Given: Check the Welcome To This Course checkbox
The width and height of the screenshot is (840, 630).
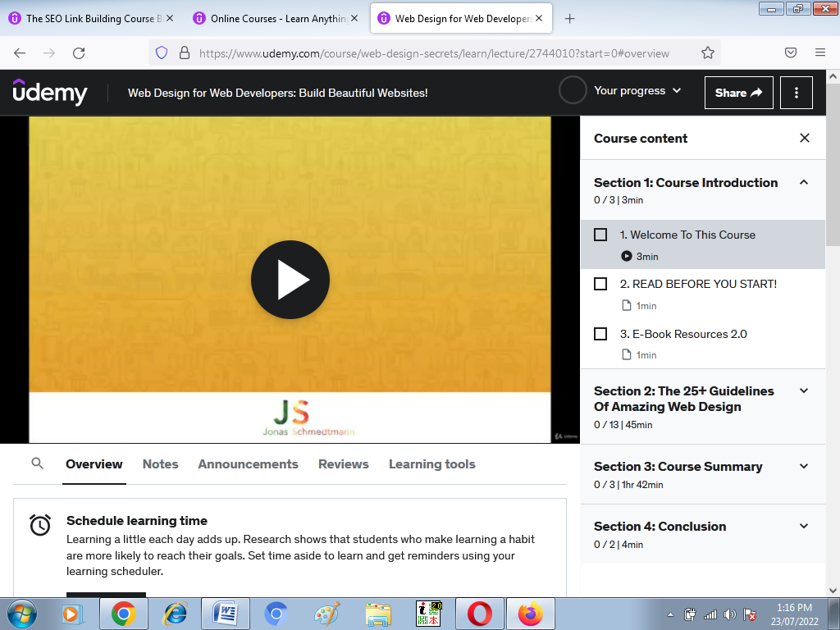Looking at the screenshot, I should (600, 235).
